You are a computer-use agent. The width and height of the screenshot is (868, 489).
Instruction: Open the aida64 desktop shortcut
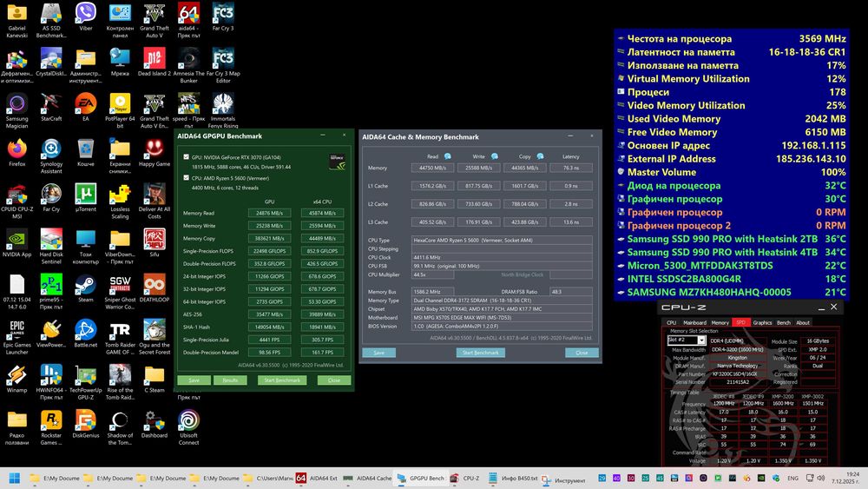[x=188, y=21]
